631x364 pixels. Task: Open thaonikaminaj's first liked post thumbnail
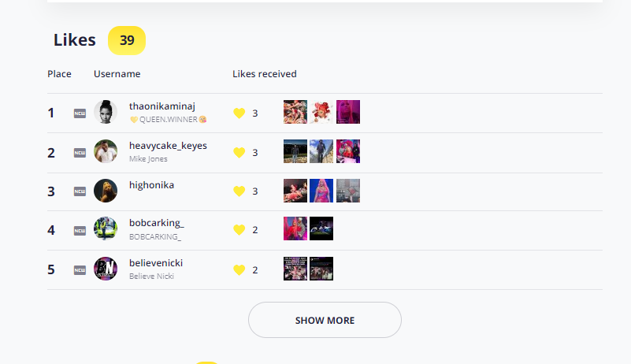click(295, 112)
